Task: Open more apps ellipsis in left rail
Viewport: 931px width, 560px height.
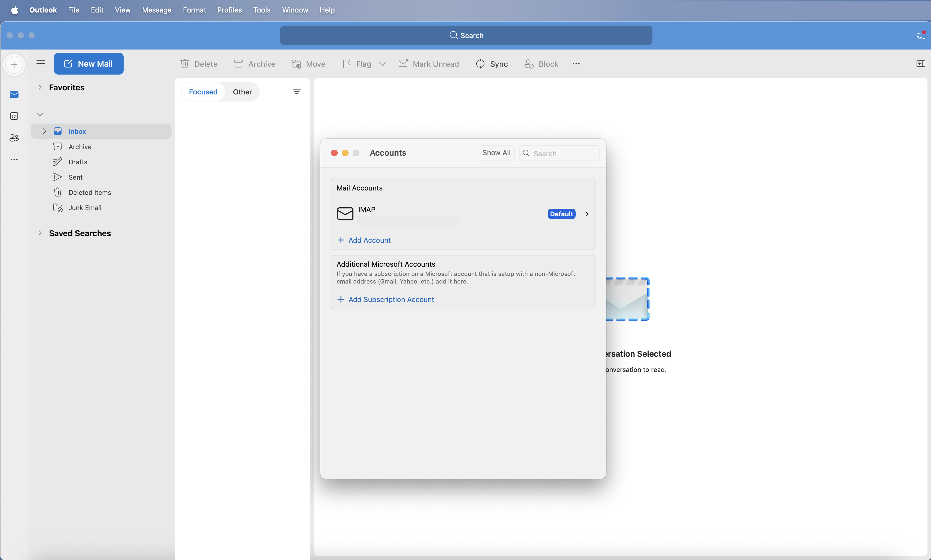Action: click(x=14, y=160)
